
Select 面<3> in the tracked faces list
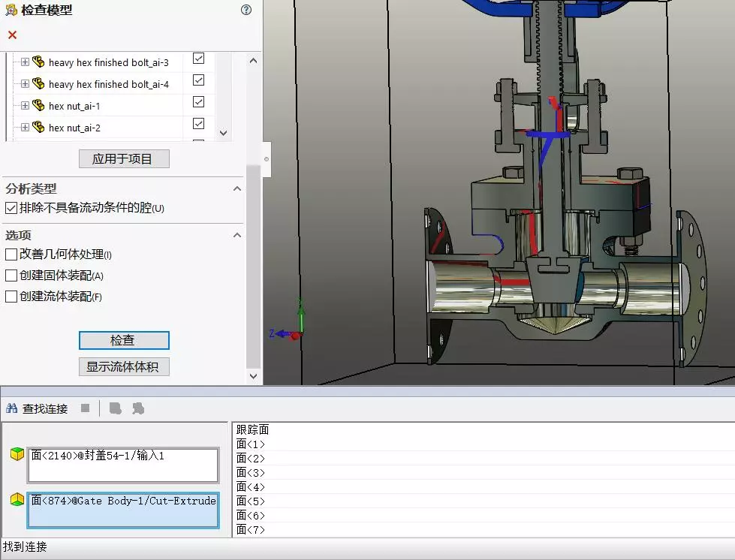[251, 473]
